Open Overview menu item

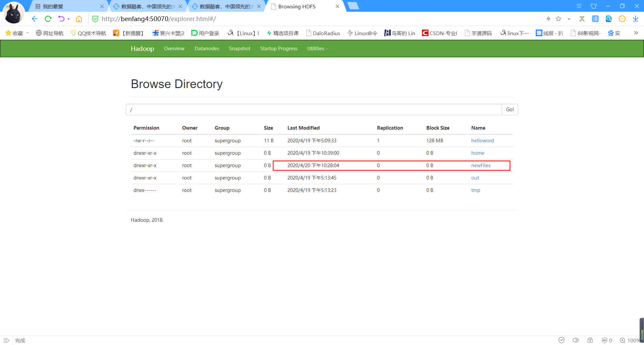[174, 49]
